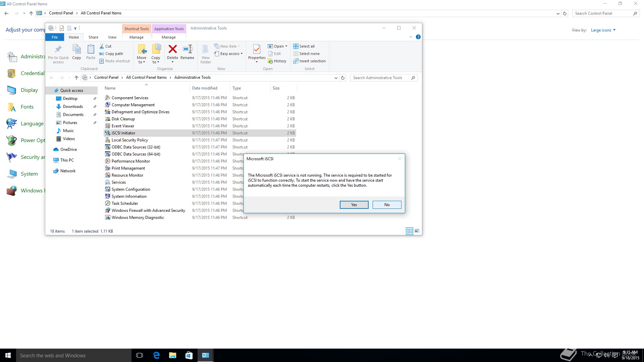Click No in the Microsoft iSCSI dialog
This screenshot has height=362, width=644.
click(x=387, y=205)
